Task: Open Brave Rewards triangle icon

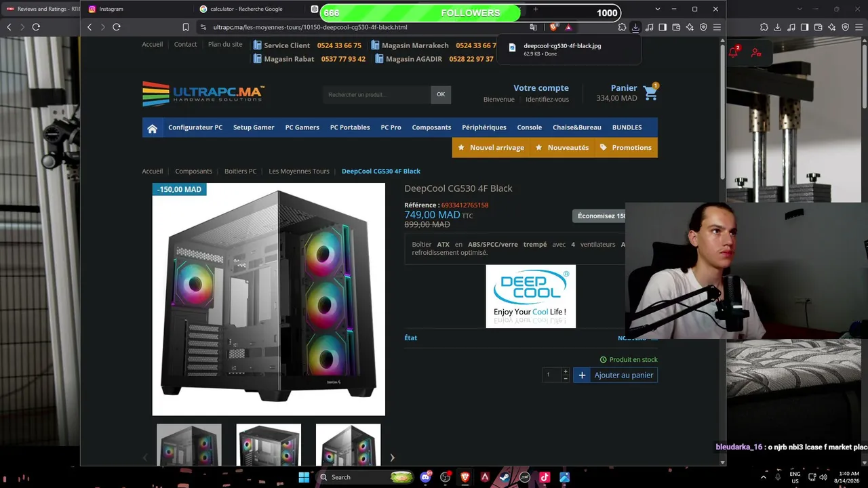Action: click(x=568, y=27)
